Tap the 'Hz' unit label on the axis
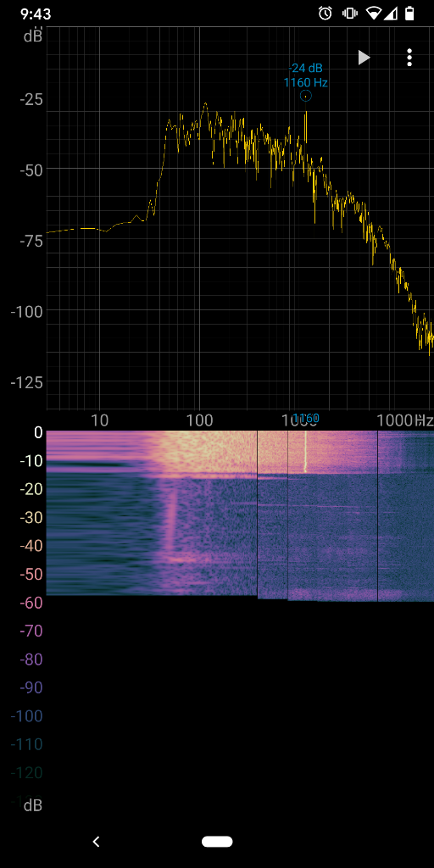This screenshot has height=868, width=434. pos(425,420)
